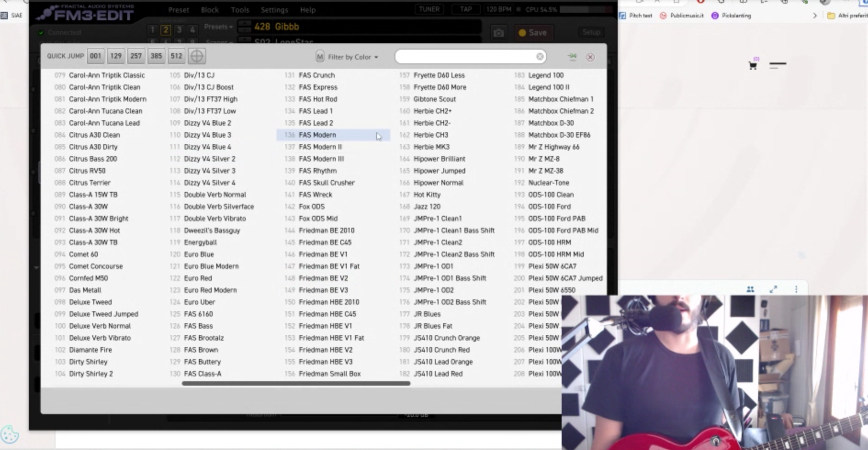Screen dimensions: 868x450
Task: Open the SIAE bookmark
Action: (12, 16)
